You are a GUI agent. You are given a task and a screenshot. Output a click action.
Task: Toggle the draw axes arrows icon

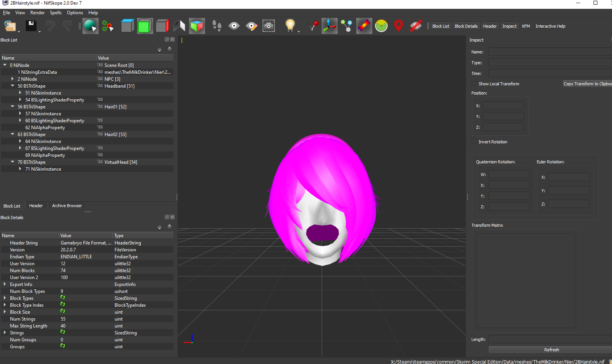click(x=329, y=26)
